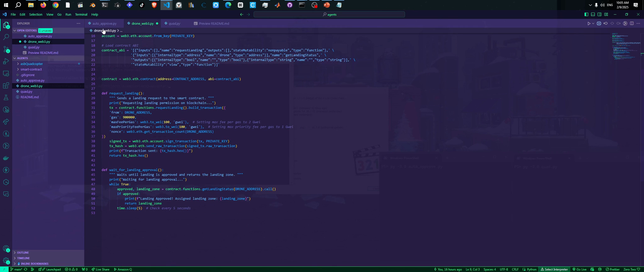Click main branch in status bar
Screen dimensions: 644x272
(x=16, y=269)
